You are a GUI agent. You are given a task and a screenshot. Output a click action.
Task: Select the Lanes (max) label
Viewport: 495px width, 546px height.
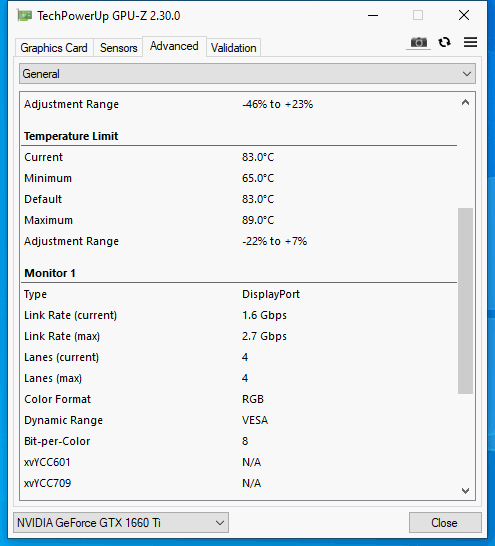[x=53, y=378]
